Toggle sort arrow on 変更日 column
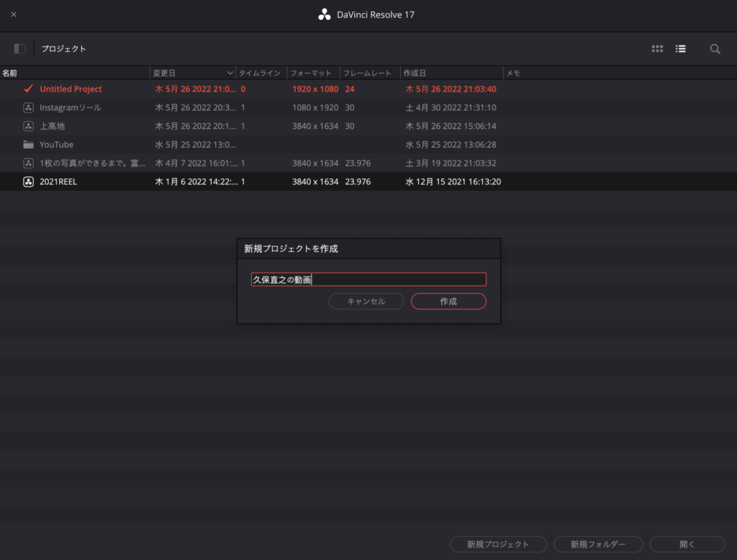Screen dimensions: 737x560 [230, 73]
